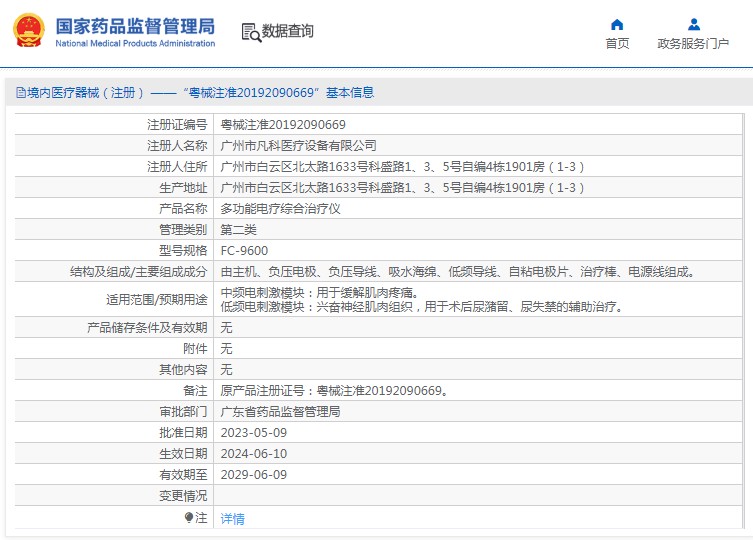Open the 详情 link
This screenshot has height=540, width=753.
coord(232,518)
